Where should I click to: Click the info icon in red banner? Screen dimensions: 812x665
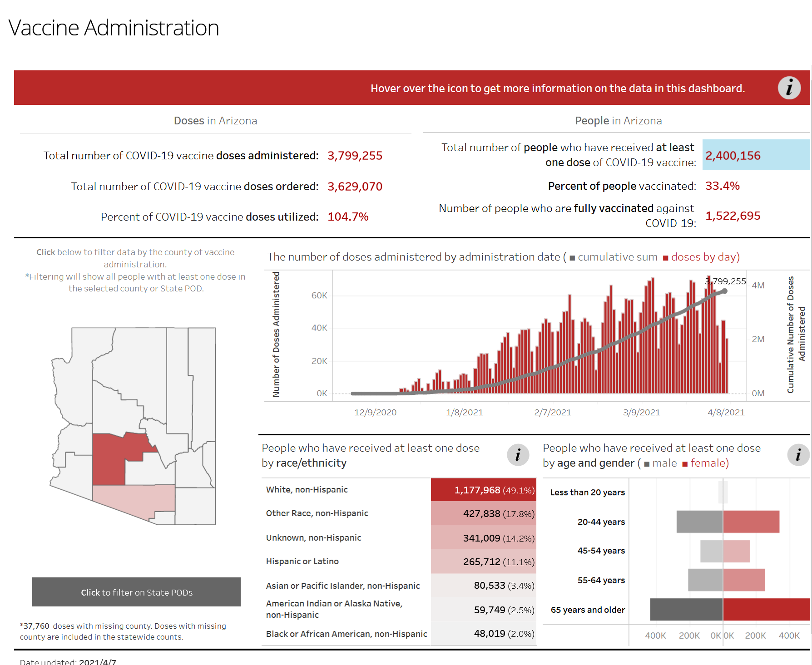tap(789, 88)
